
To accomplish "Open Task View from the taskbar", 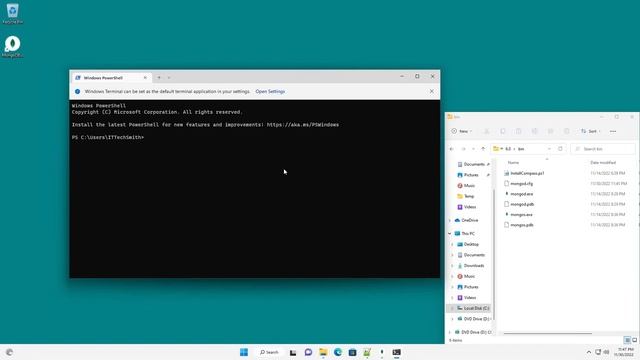I will pyautogui.click(x=293, y=352).
